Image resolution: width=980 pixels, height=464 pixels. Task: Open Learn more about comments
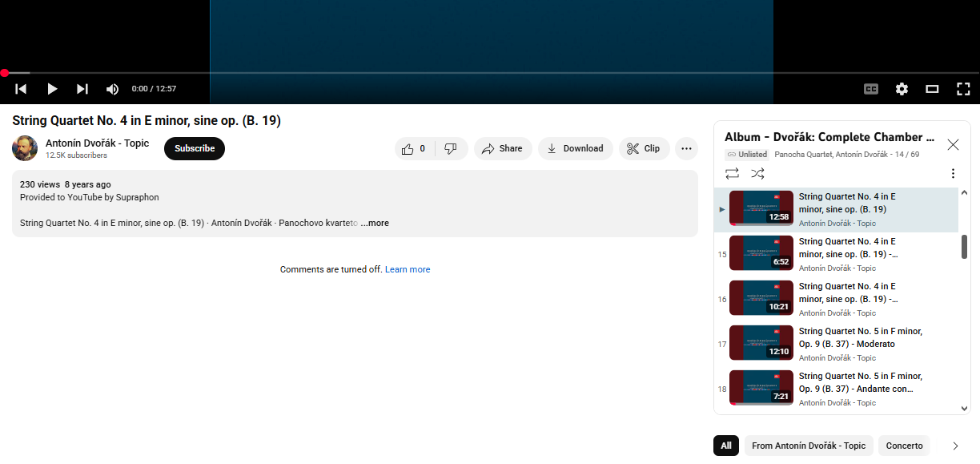408,269
